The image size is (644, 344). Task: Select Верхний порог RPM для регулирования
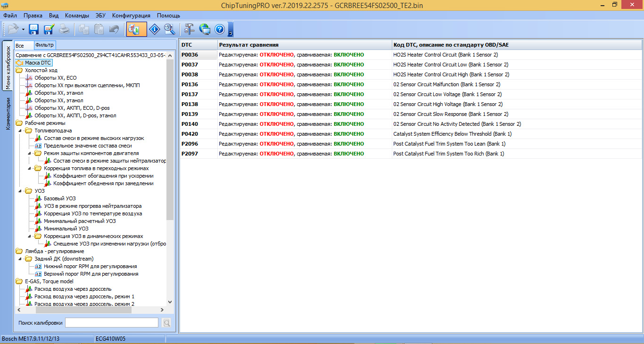pos(91,274)
